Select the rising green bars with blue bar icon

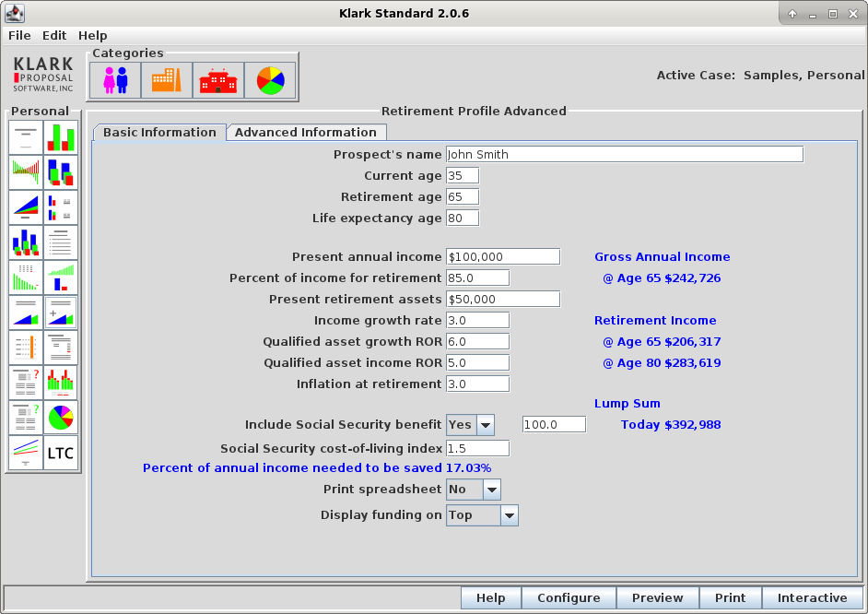(60, 277)
